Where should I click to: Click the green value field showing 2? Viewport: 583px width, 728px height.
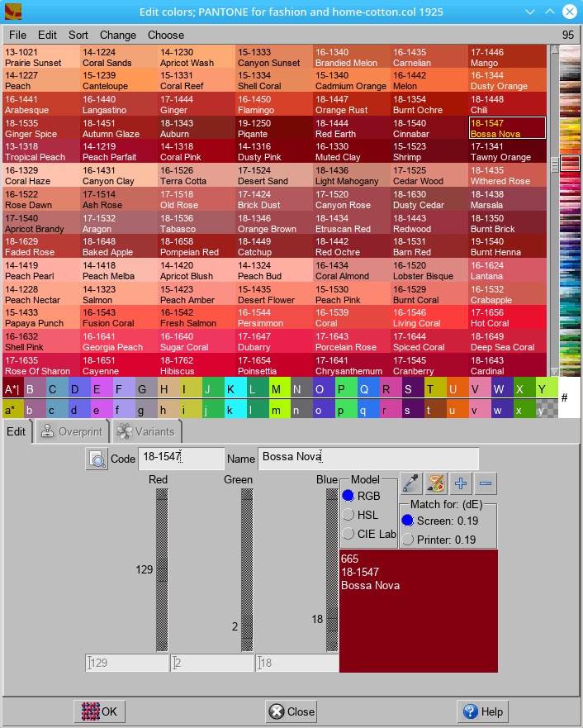(212, 663)
